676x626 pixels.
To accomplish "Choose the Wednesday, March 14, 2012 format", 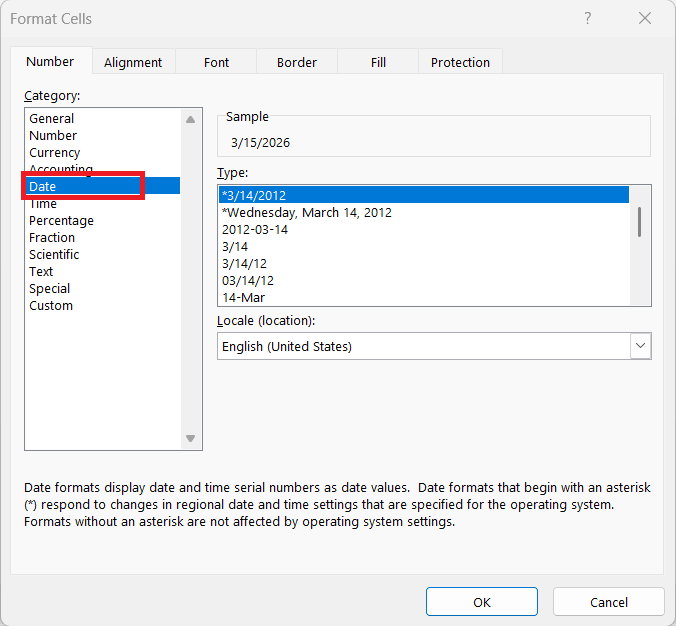I will 307,212.
